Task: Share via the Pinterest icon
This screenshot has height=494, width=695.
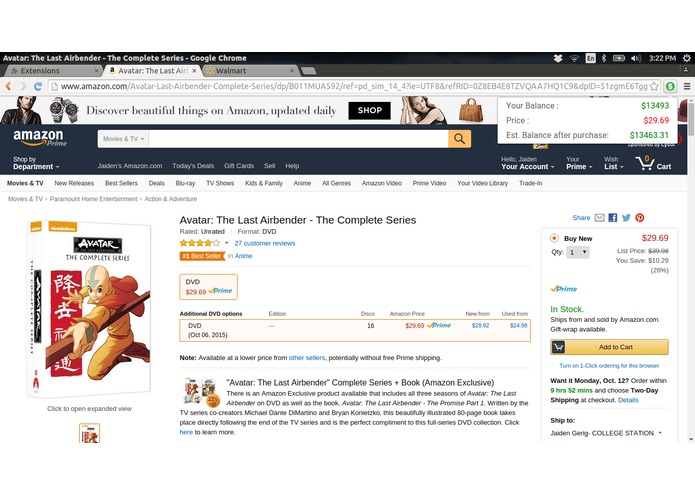Action: 640,218
